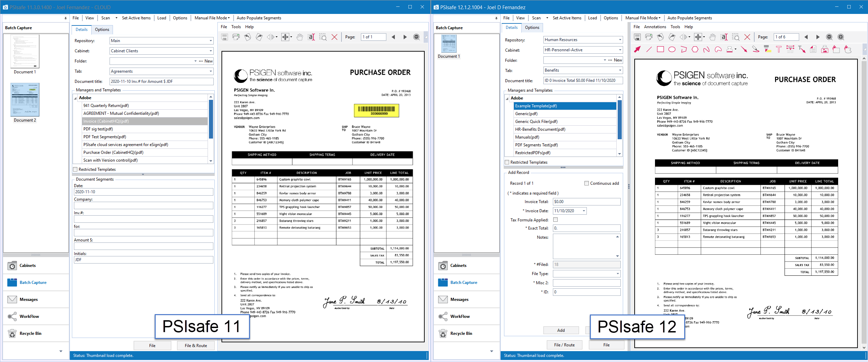
Task: Open the Human Resources repository dropdown
Action: coord(620,40)
